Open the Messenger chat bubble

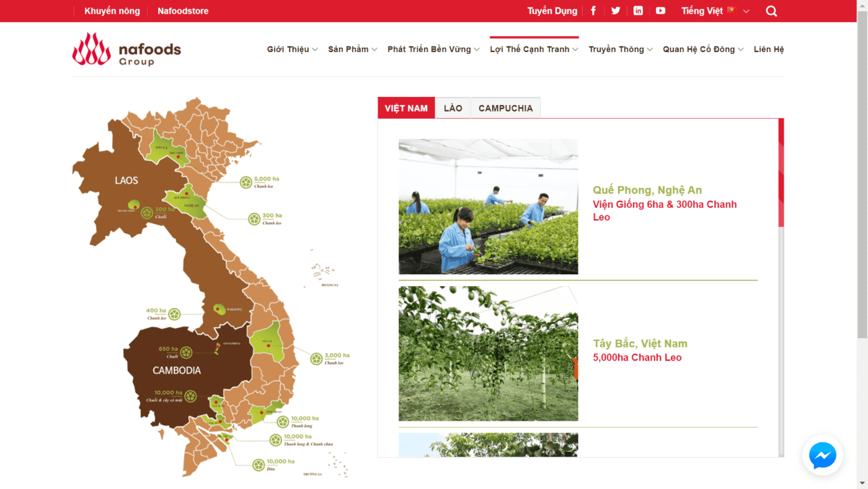(823, 455)
